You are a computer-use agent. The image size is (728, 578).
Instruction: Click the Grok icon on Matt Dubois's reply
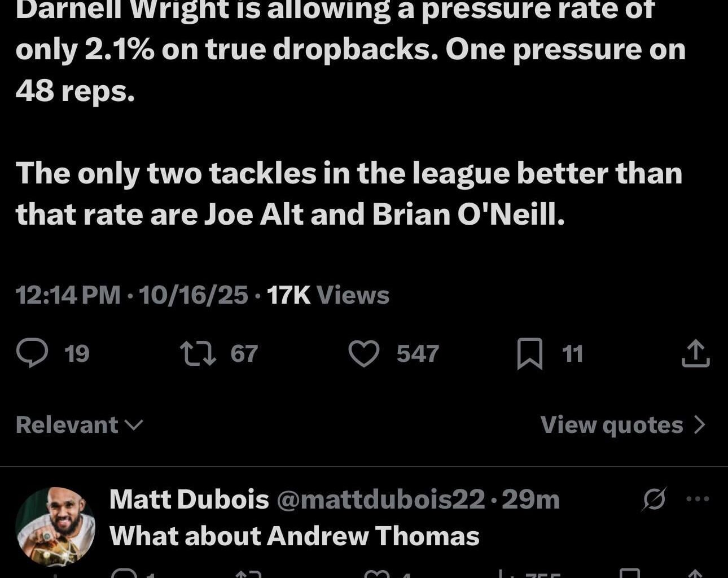(654, 499)
